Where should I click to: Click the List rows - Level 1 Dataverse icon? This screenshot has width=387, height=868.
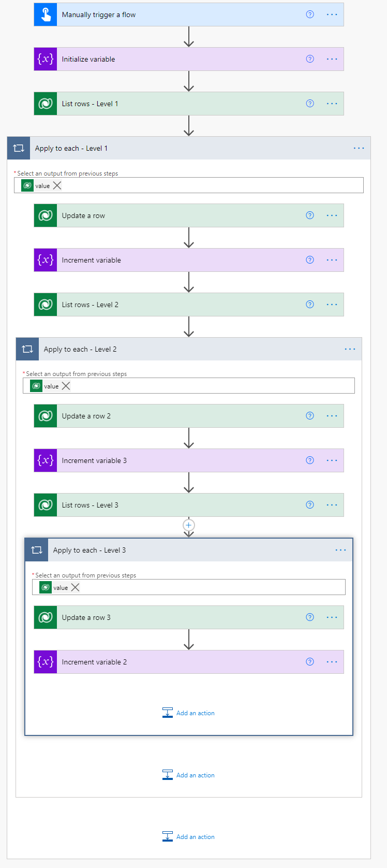tap(46, 104)
